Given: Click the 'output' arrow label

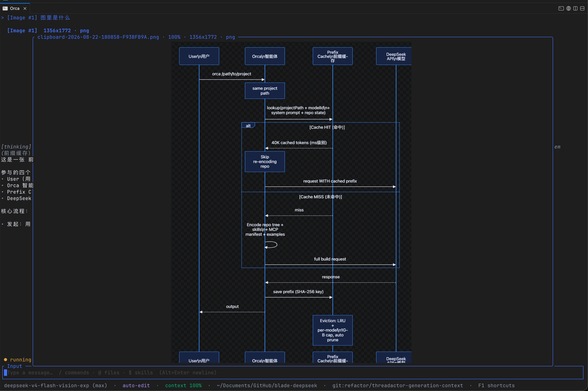Looking at the screenshot, I should coord(232,307).
